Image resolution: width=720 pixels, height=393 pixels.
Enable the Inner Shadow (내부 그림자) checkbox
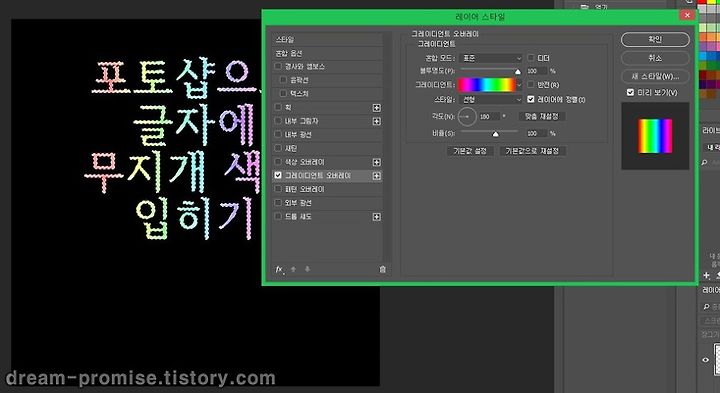click(278, 121)
